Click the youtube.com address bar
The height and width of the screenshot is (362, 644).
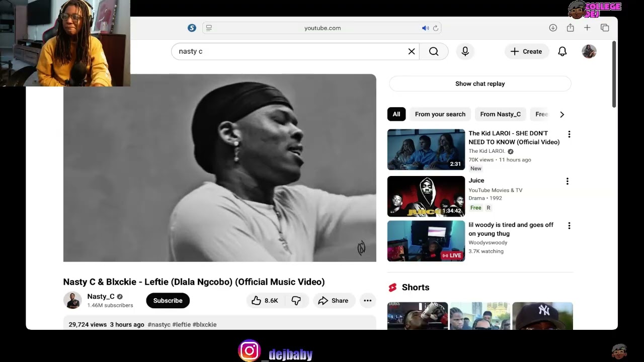(322, 28)
